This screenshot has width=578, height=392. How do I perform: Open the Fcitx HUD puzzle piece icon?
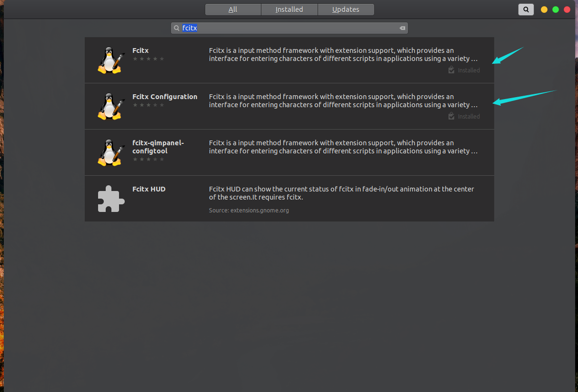(x=111, y=198)
